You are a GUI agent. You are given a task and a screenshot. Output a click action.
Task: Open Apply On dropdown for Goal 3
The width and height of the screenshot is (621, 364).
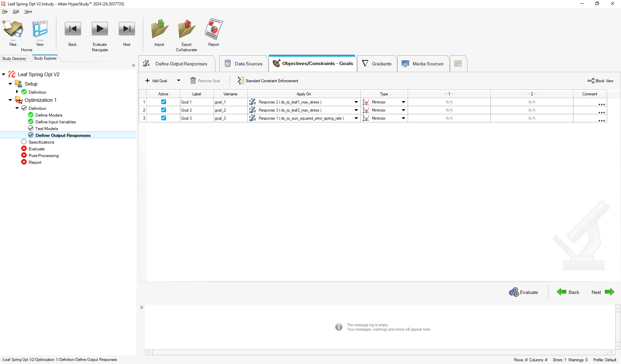(x=356, y=118)
